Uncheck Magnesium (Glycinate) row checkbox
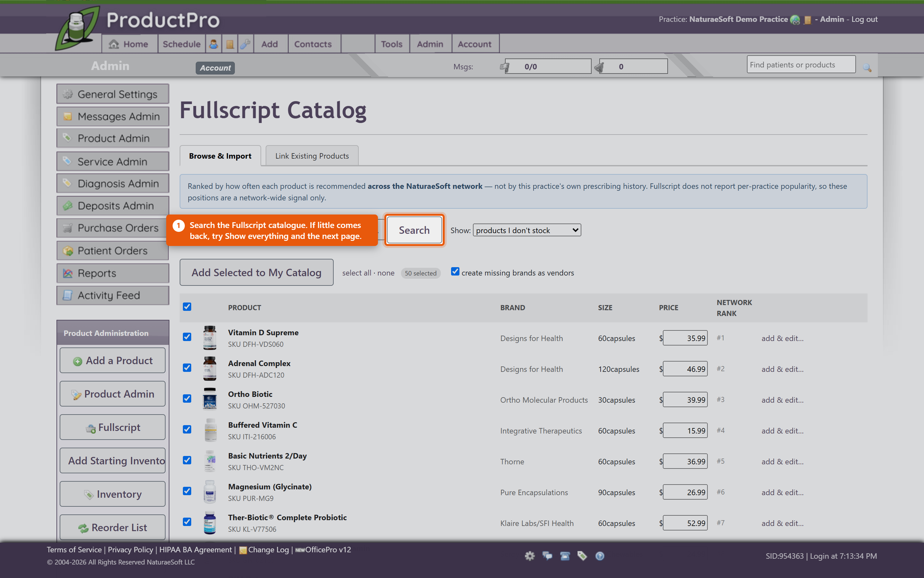The image size is (924, 578). 187,491
